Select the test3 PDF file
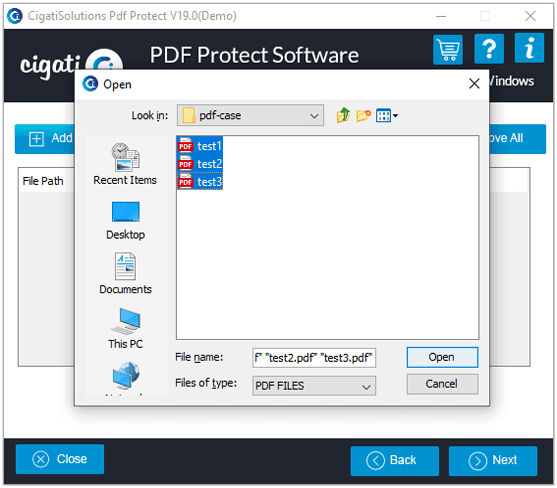Image resolution: width=557 pixels, height=488 pixels. [200, 181]
